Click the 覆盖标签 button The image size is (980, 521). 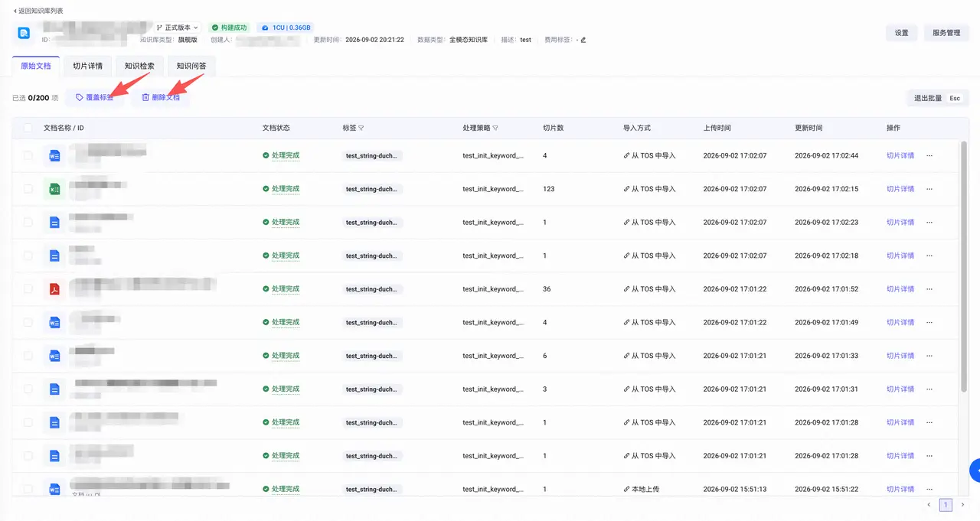click(x=95, y=98)
